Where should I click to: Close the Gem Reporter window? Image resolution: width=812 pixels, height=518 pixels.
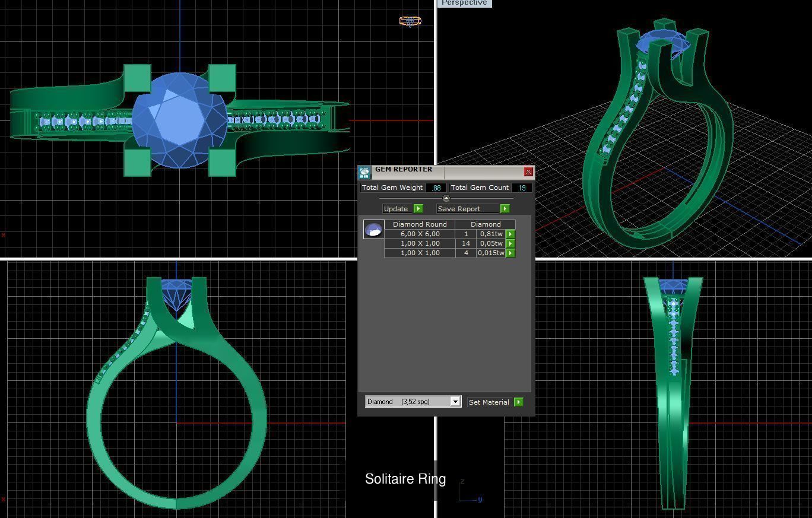(528, 172)
